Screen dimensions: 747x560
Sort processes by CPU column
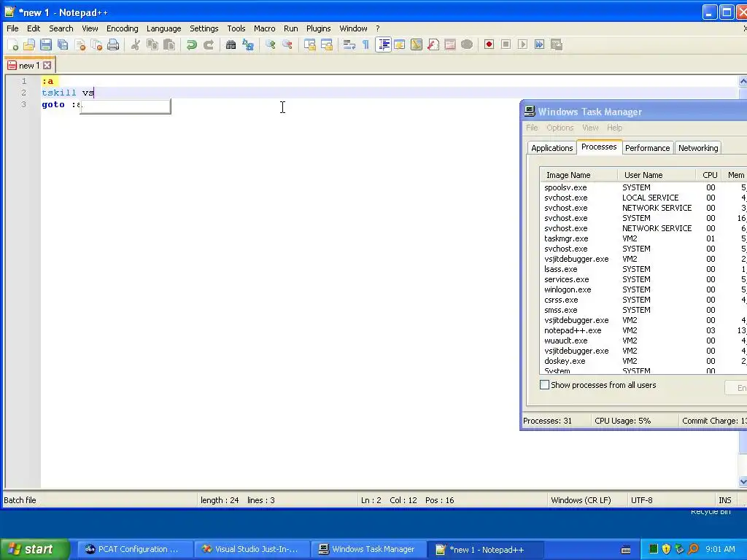coord(709,175)
